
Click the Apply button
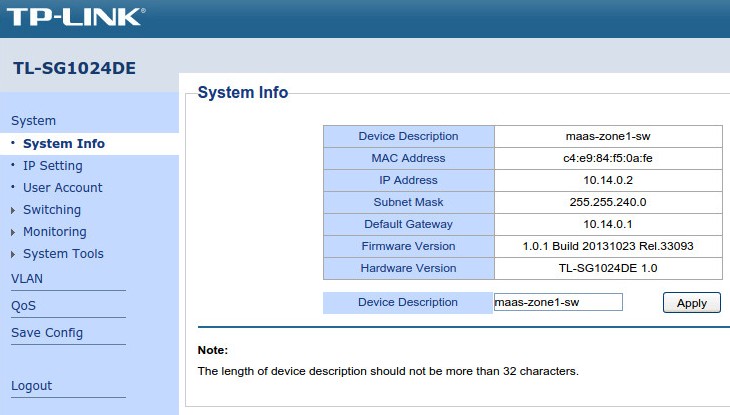[691, 303]
